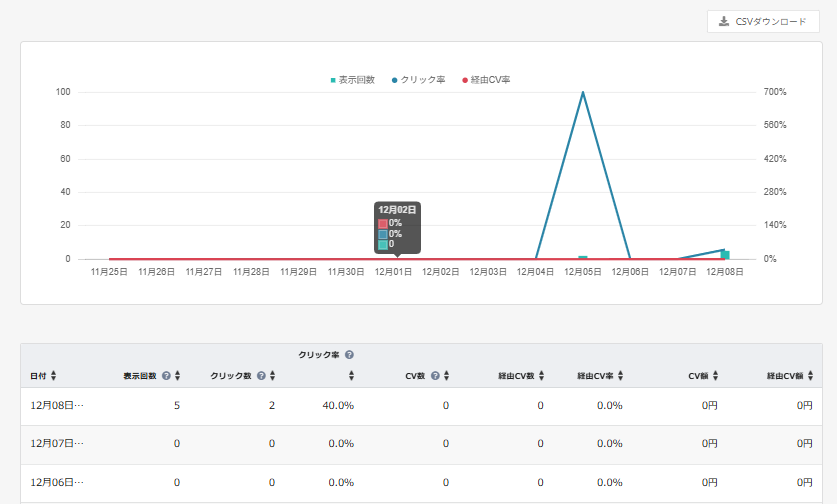Screen dimensions: 837x504
Task: Sort by 経由CV数 using its sort arrows
Action: 541,376
